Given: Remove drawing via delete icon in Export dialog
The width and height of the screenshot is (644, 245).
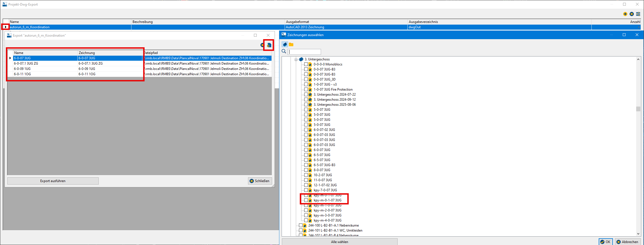Looking at the screenshot, I should pyautogui.click(x=262, y=45).
